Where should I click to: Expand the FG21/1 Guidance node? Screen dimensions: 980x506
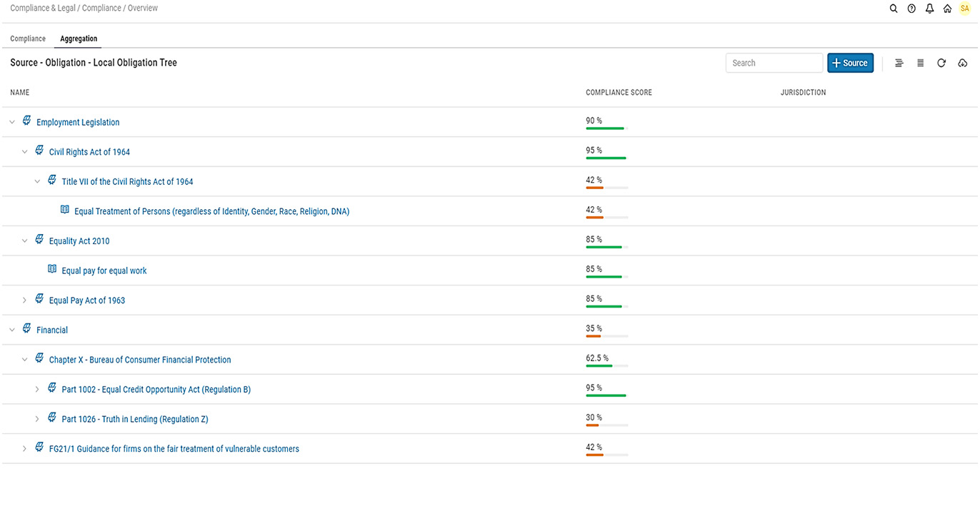click(x=24, y=449)
